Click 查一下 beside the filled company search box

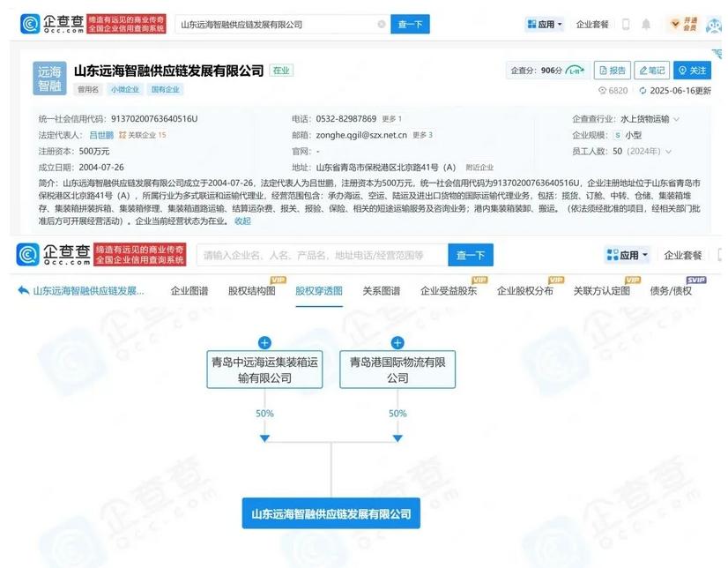coord(411,24)
